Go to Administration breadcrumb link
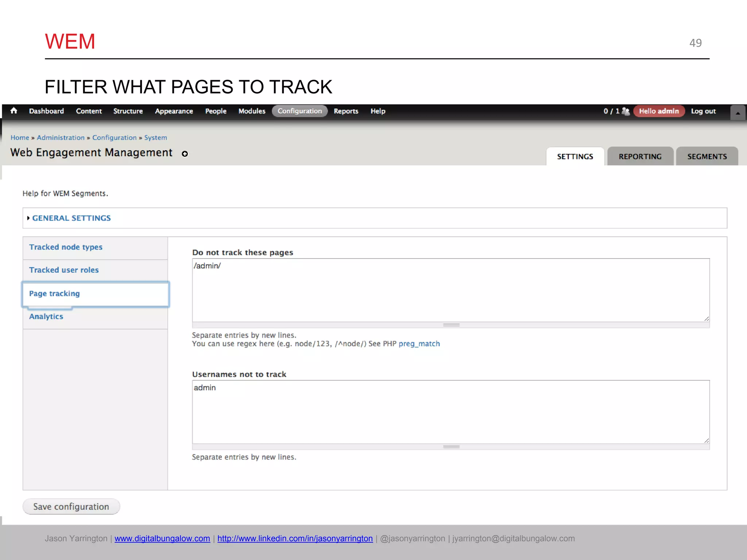The height and width of the screenshot is (560, 747). tap(61, 137)
